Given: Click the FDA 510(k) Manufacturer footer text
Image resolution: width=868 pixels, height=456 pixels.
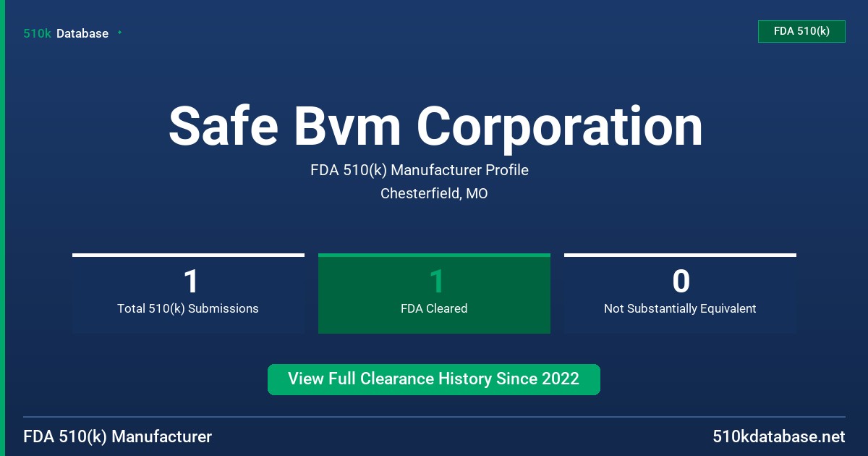Looking at the screenshot, I should [x=118, y=436].
